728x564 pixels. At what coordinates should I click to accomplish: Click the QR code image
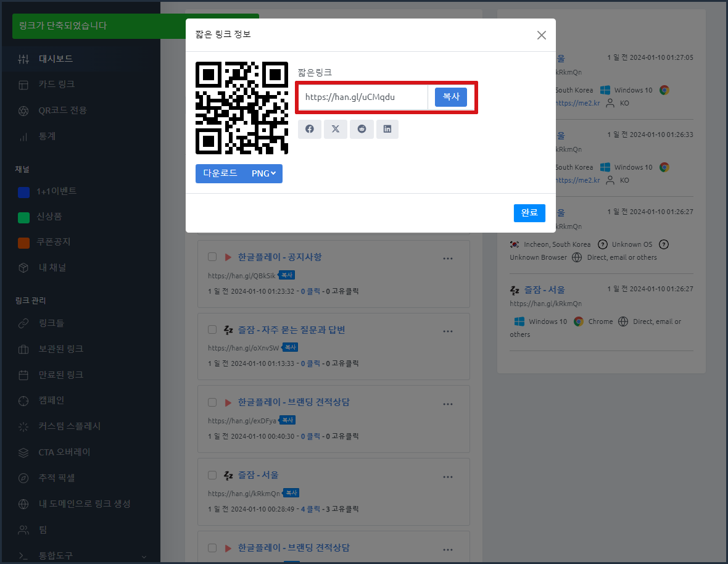[x=242, y=108]
